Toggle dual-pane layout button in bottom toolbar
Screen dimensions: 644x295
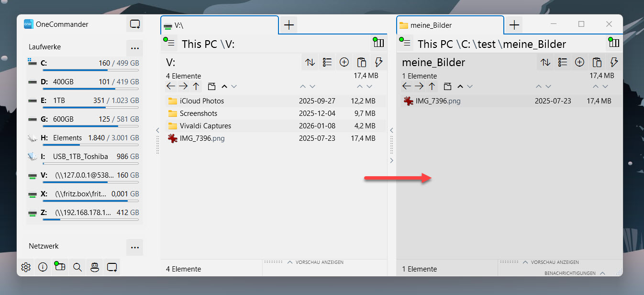pos(60,267)
